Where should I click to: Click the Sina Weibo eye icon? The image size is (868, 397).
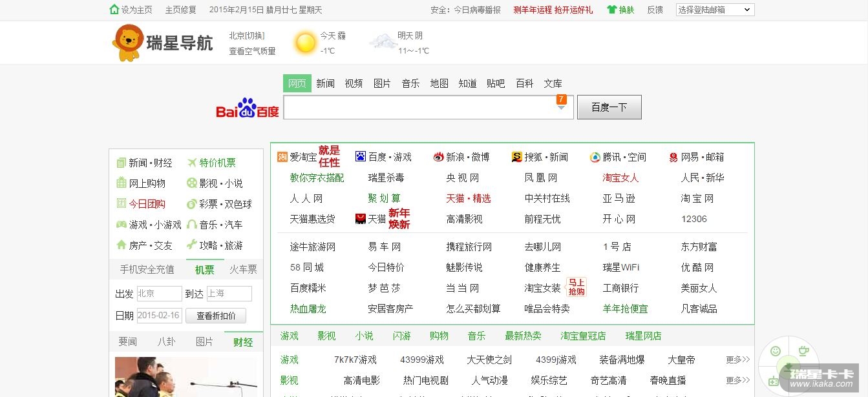[439, 157]
